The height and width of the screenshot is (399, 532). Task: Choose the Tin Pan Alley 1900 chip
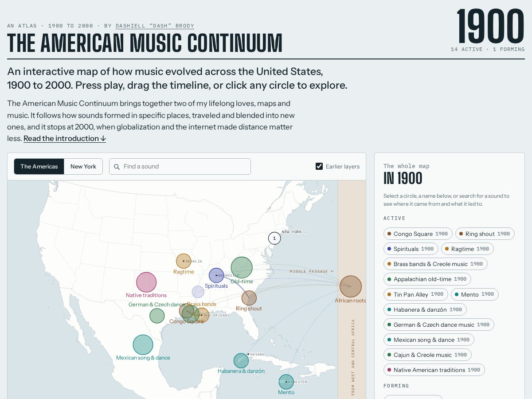coord(415,294)
